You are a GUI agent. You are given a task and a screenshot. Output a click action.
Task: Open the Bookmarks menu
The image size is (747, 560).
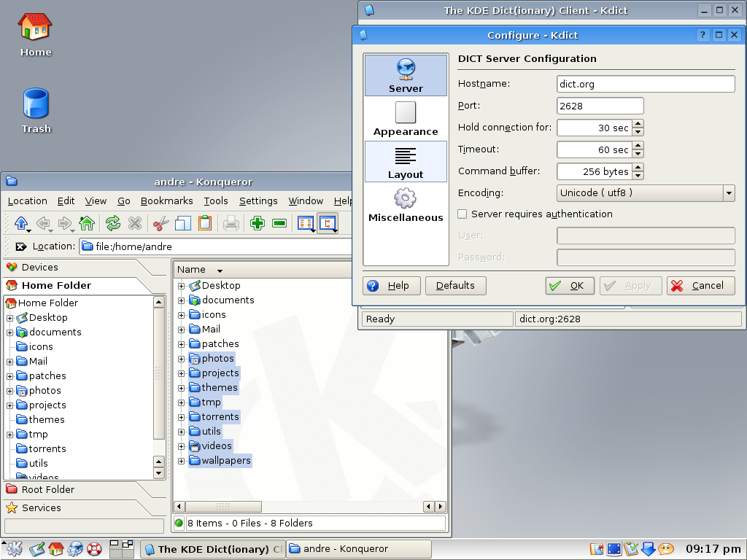(167, 201)
